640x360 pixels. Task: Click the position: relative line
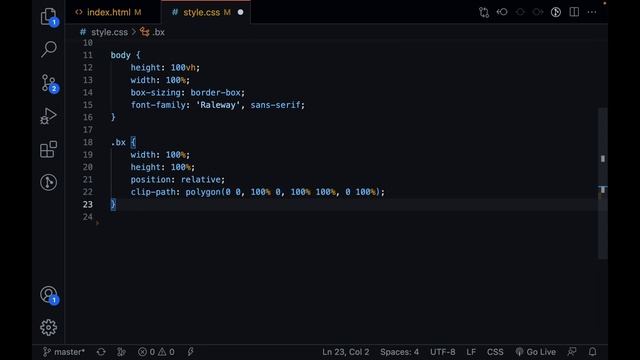[178, 180]
